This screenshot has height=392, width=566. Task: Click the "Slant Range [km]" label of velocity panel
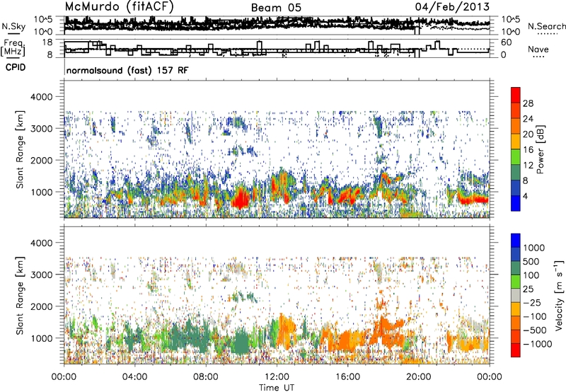[x=20, y=295]
